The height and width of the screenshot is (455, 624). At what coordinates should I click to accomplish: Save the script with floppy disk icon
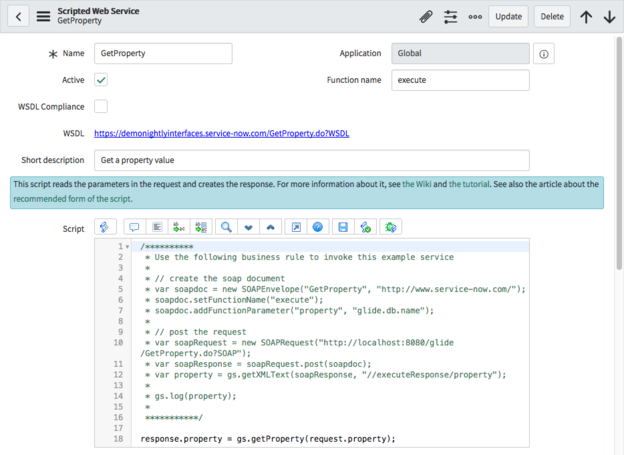343,227
